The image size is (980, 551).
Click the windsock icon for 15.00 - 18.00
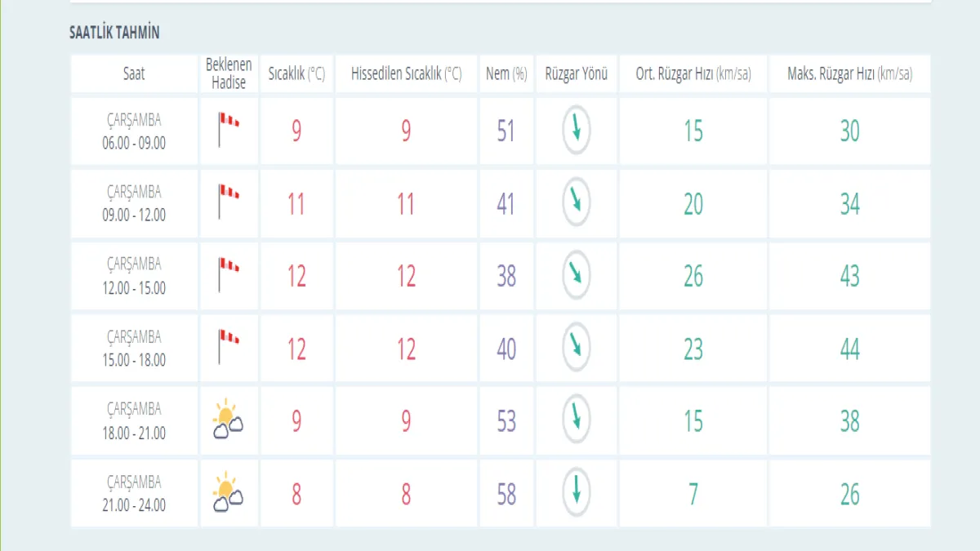(x=228, y=347)
